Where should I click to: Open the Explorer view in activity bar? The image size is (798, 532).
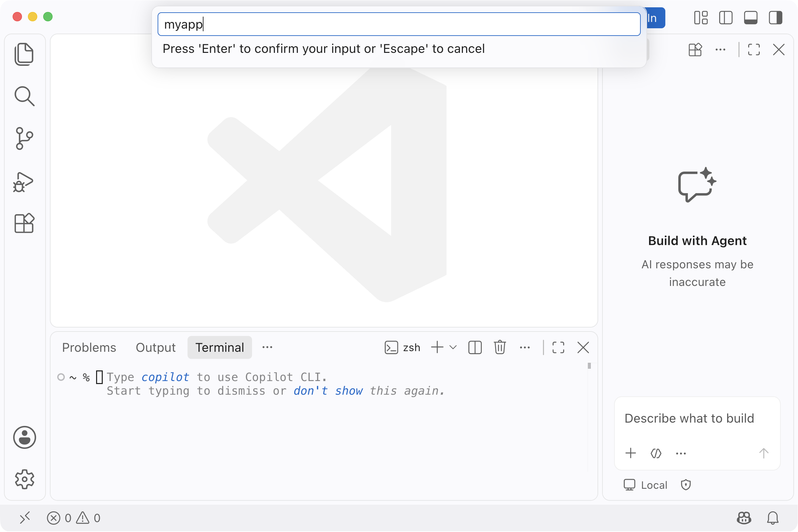point(24,54)
